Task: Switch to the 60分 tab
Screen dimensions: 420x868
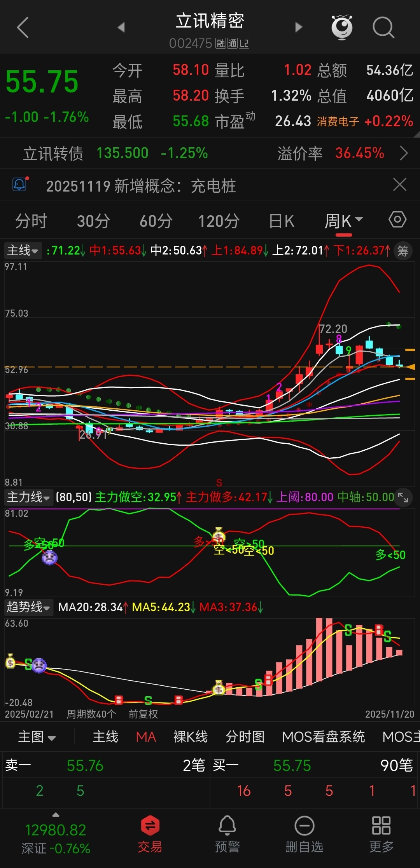Action: coord(156,221)
